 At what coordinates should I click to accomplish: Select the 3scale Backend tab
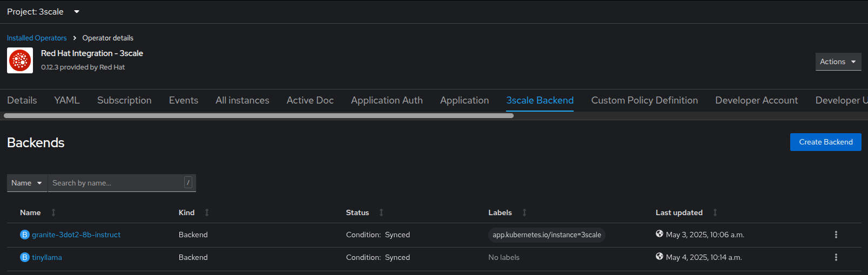point(540,100)
